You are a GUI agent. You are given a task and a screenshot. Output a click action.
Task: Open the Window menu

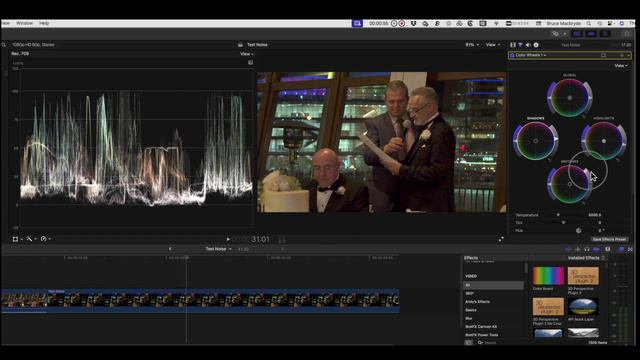(24, 23)
